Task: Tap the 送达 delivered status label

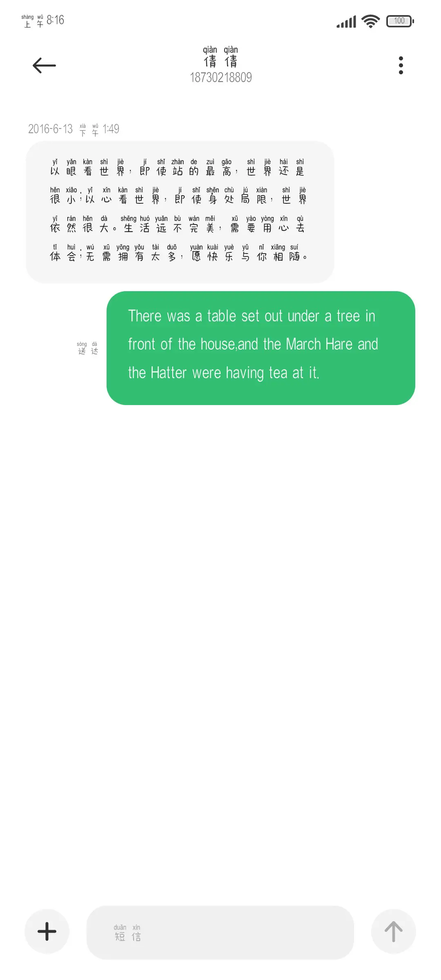Action: click(88, 348)
